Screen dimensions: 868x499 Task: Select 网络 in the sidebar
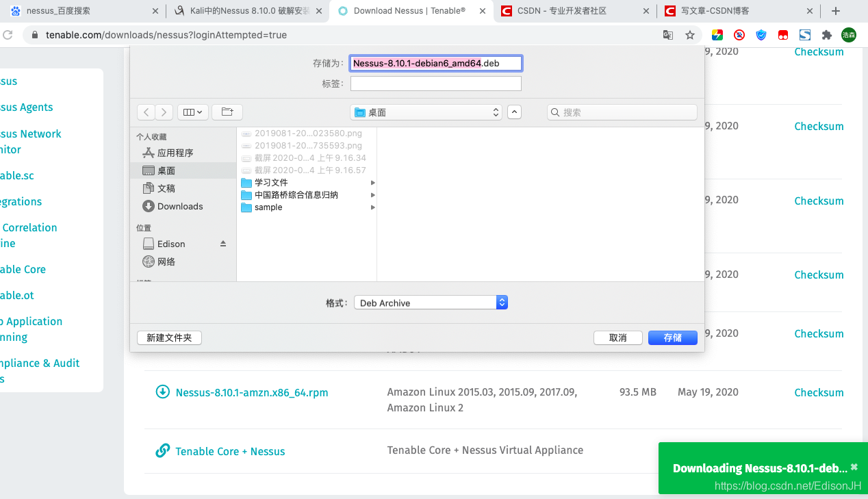[x=183, y=261]
